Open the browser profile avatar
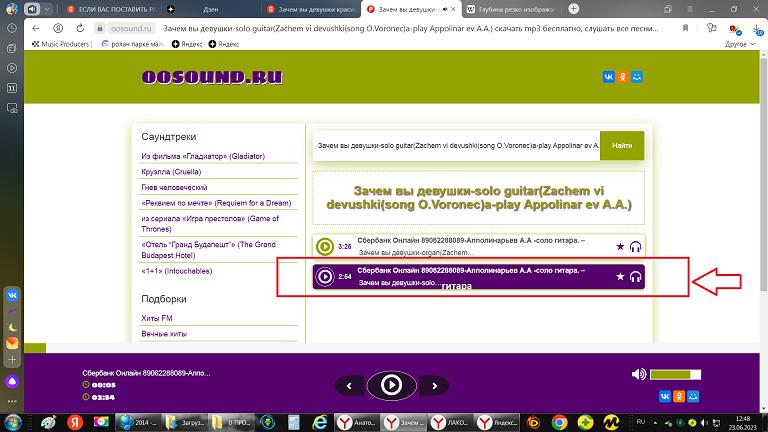Viewport: 768px width, 432px height. coord(12,9)
